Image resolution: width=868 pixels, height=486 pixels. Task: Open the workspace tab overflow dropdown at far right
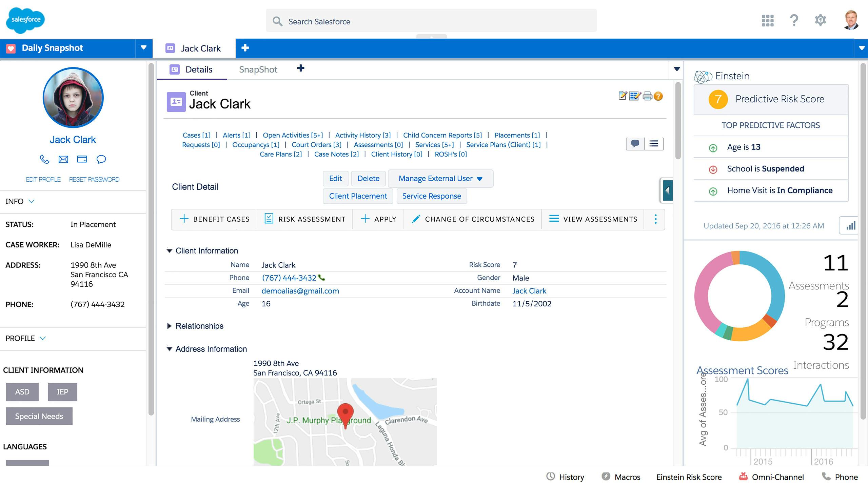(x=861, y=48)
